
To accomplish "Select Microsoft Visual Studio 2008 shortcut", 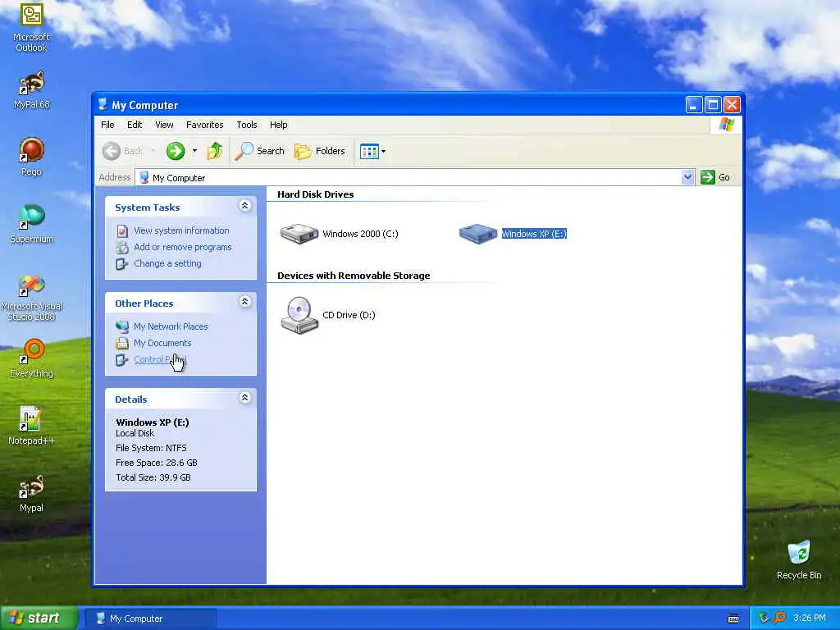I will point(31,298).
